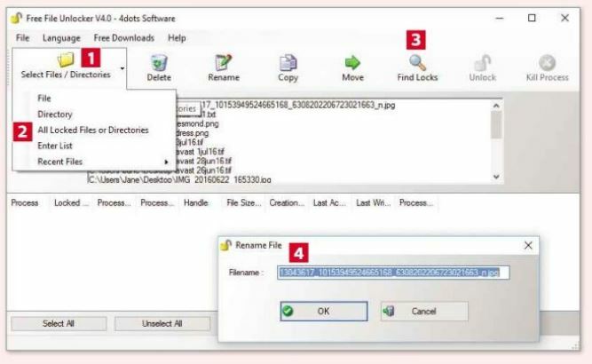
Task: Click the Select All button
Action: click(59, 323)
